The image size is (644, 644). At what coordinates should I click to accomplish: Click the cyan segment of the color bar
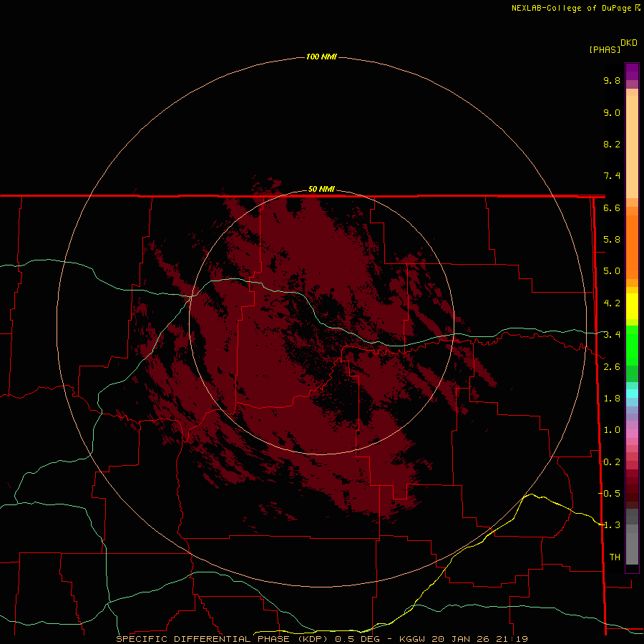pyautogui.click(x=632, y=394)
